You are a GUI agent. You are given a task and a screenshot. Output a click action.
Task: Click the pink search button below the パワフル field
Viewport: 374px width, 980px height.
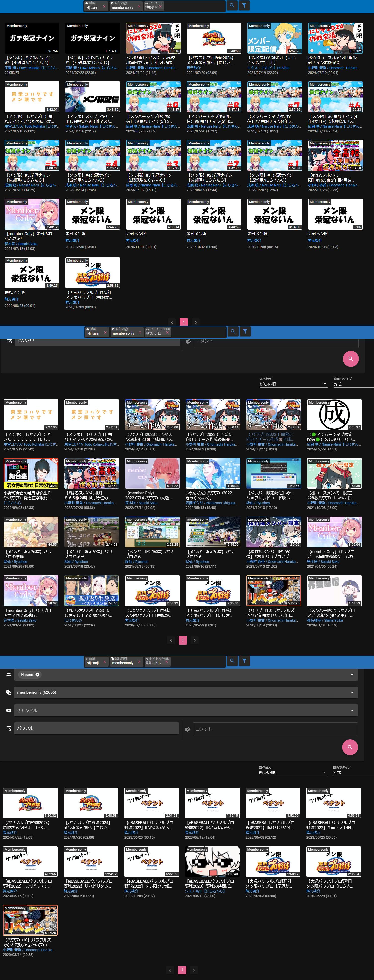point(350,747)
